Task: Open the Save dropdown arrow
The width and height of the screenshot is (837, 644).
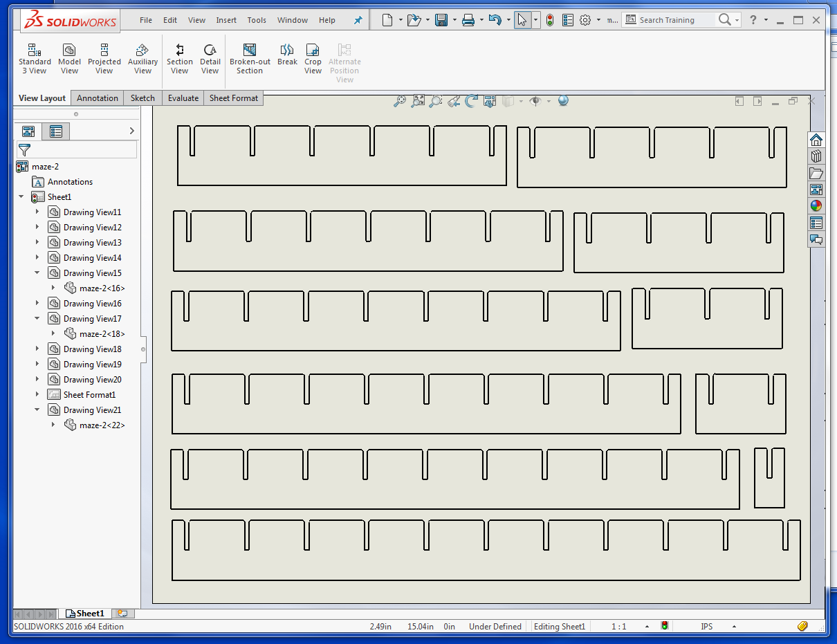Action: [454, 20]
